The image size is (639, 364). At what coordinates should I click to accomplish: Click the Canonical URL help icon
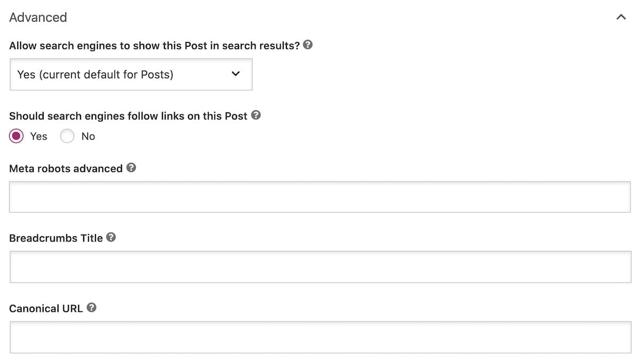click(92, 308)
